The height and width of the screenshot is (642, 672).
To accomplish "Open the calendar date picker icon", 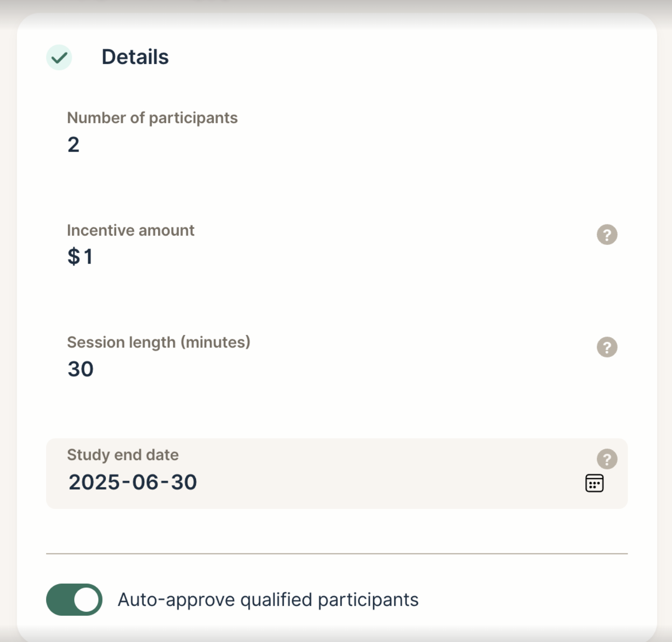I will (594, 483).
